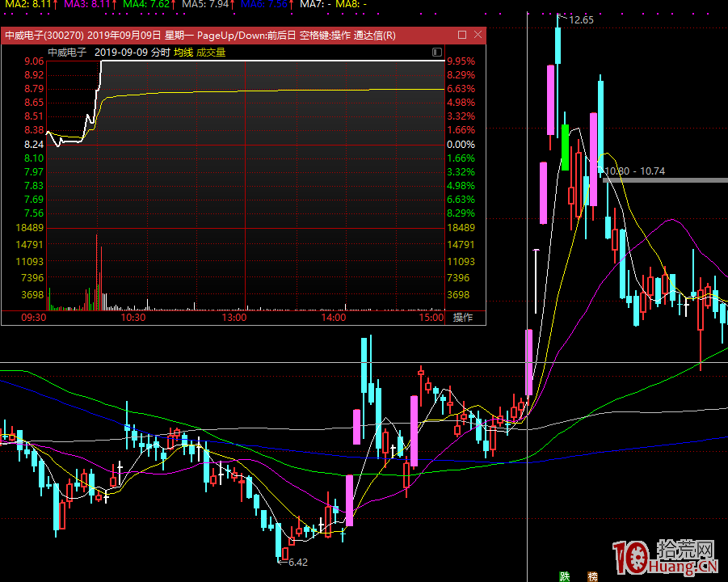Click the left 7.56 green price label
This screenshot has width=728, height=582.
(x=34, y=213)
